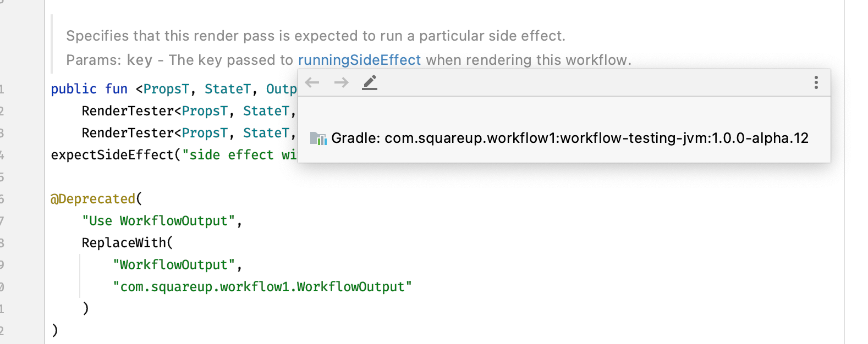This screenshot has height=344, width=868.
Task: Open the three-dot options menu in the popup
Action: coord(816,82)
